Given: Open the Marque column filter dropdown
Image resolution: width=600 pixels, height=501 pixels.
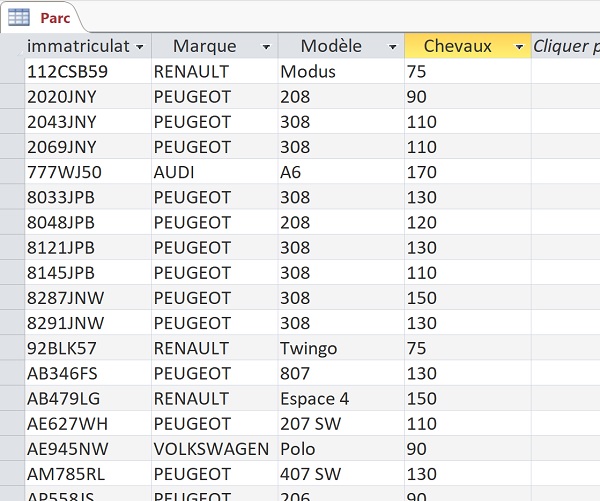Looking at the screenshot, I should click(x=266, y=47).
